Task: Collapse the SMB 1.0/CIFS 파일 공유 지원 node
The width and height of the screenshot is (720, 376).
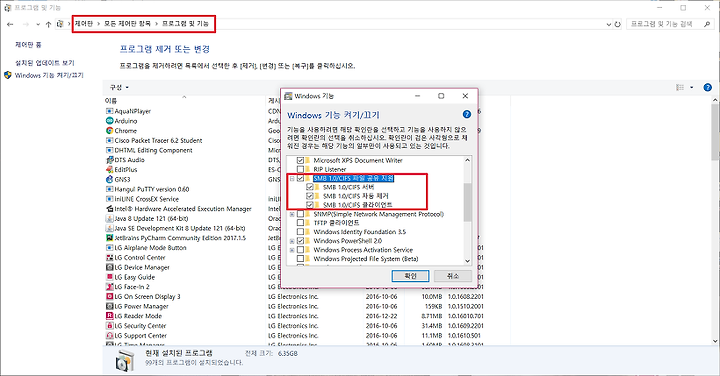Action: (292, 179)
